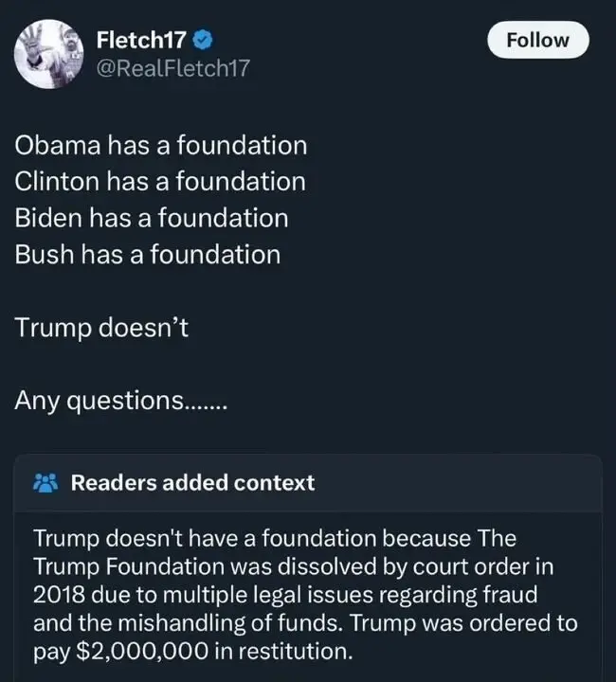616x682 pixels.
Task: Select the 'Clinton has a foundation' line
Action: pyautogui.click(x=160, y=181)
